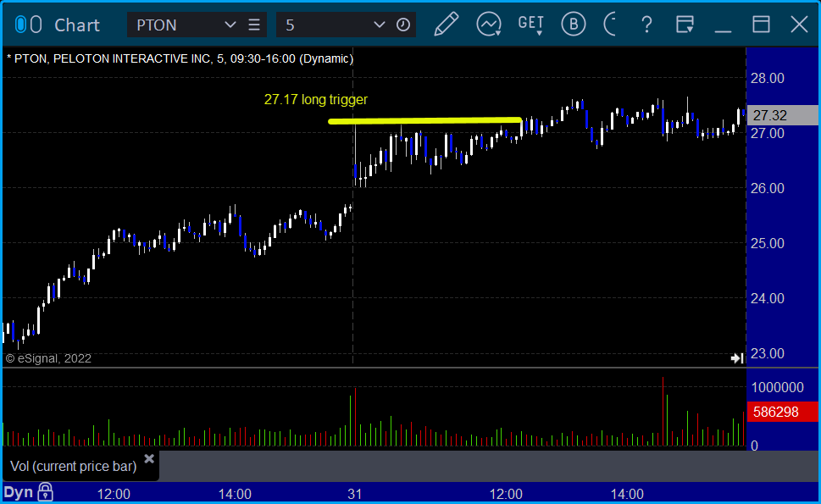
Task: Click the 25.00 price axis label
Action: click(x=767, y=243)
